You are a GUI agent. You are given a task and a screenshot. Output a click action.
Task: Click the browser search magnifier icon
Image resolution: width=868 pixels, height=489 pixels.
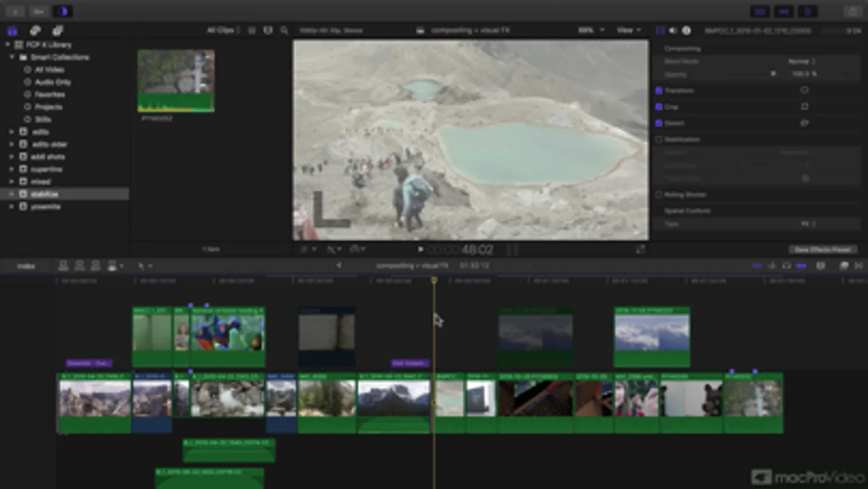click(x=284, y=30)
